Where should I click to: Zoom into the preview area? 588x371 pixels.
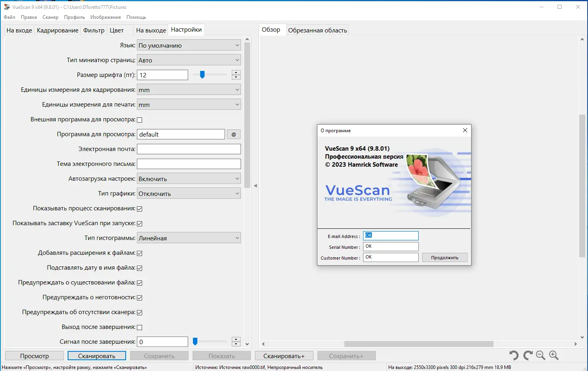[x=554, y=355]
